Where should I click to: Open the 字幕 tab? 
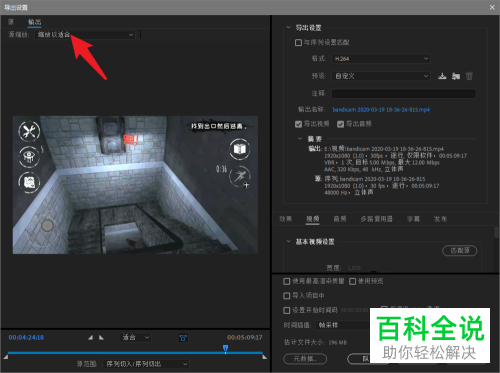tap(413, 219)
